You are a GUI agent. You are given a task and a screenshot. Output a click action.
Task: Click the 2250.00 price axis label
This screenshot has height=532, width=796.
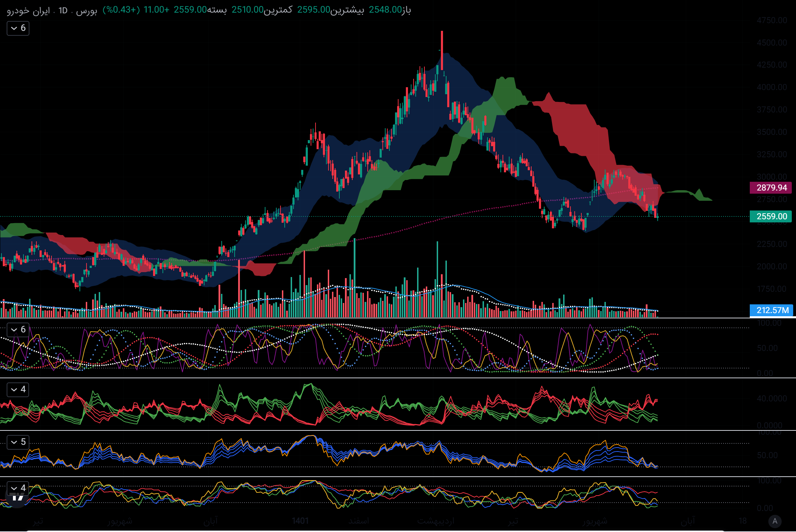click(x=772, y=244)
